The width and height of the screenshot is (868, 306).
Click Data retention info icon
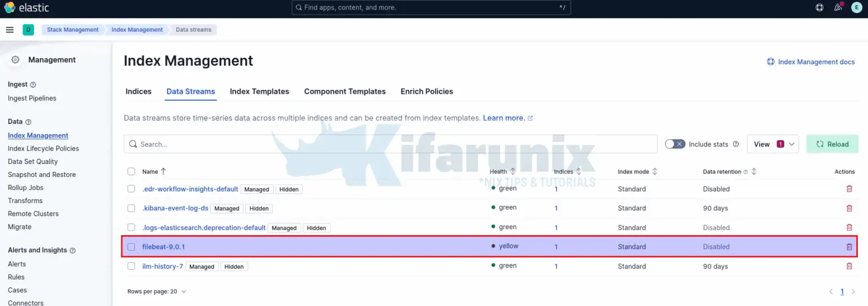click(745, 172)
